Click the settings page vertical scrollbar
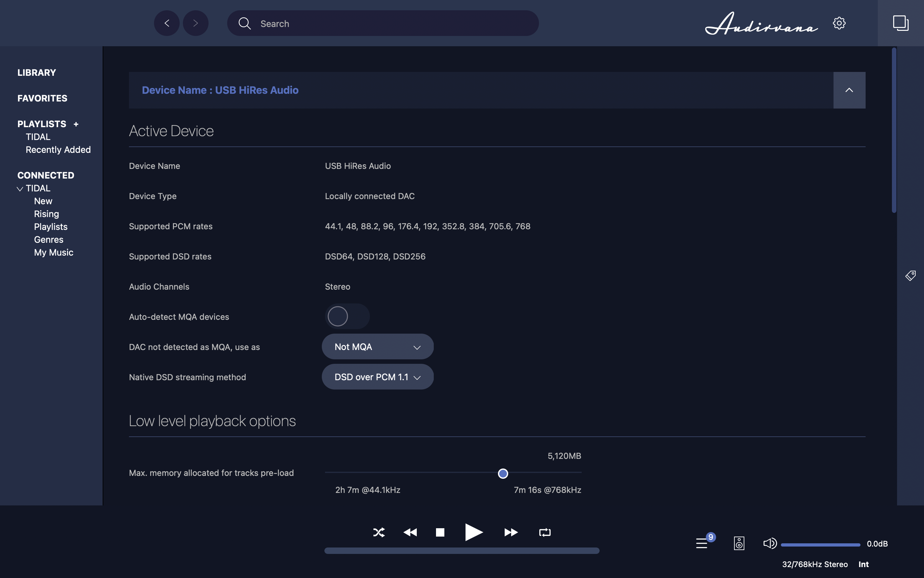The image size is (924, 578). pos(894,130)
